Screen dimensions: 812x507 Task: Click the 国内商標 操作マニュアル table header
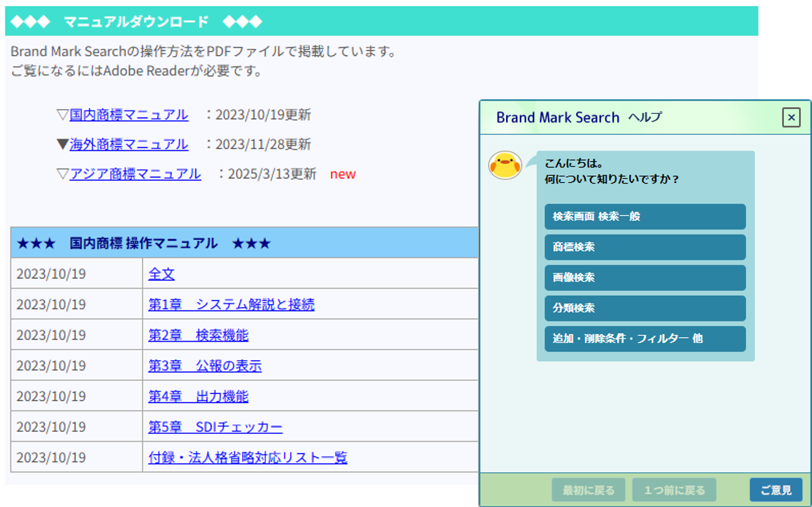(x=245, y=243)
